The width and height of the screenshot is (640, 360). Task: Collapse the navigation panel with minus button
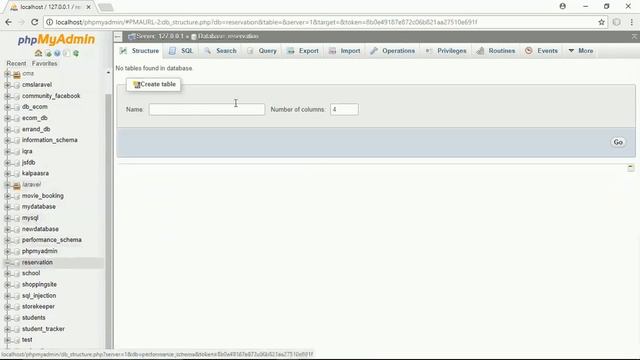point(118,37)
